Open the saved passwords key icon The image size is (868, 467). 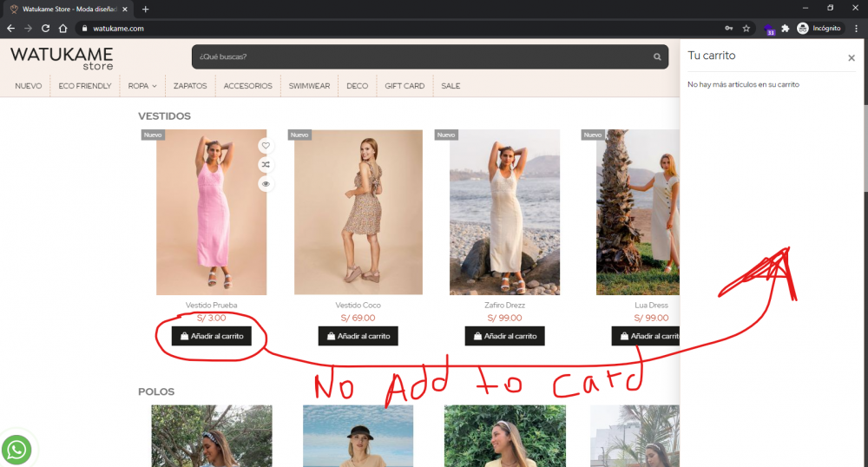(x=729, y=29)
